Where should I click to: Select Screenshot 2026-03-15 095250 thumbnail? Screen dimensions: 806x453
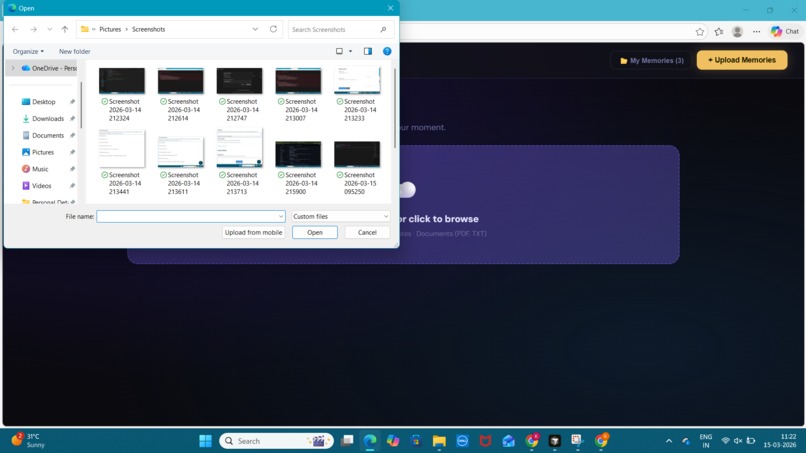click(357, 154)
